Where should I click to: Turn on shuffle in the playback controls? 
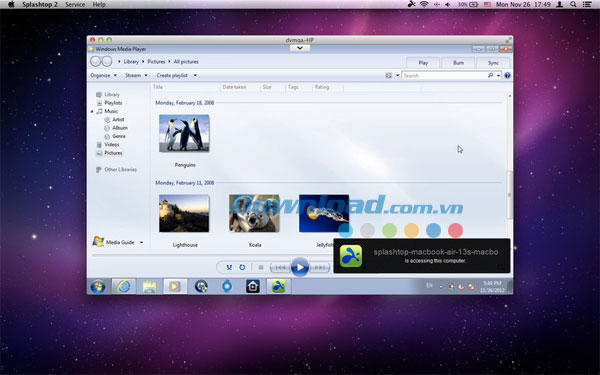229,267
